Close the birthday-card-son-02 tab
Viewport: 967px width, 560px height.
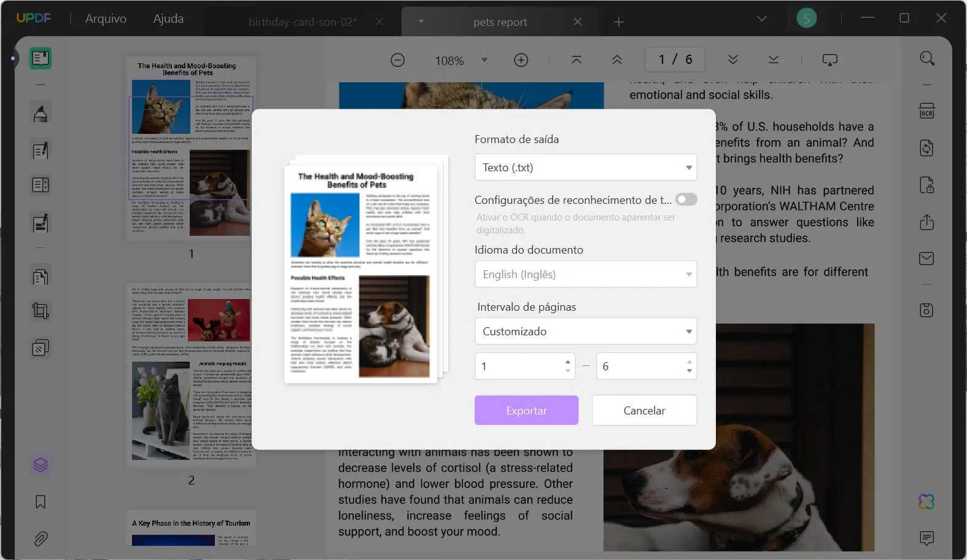379,21
